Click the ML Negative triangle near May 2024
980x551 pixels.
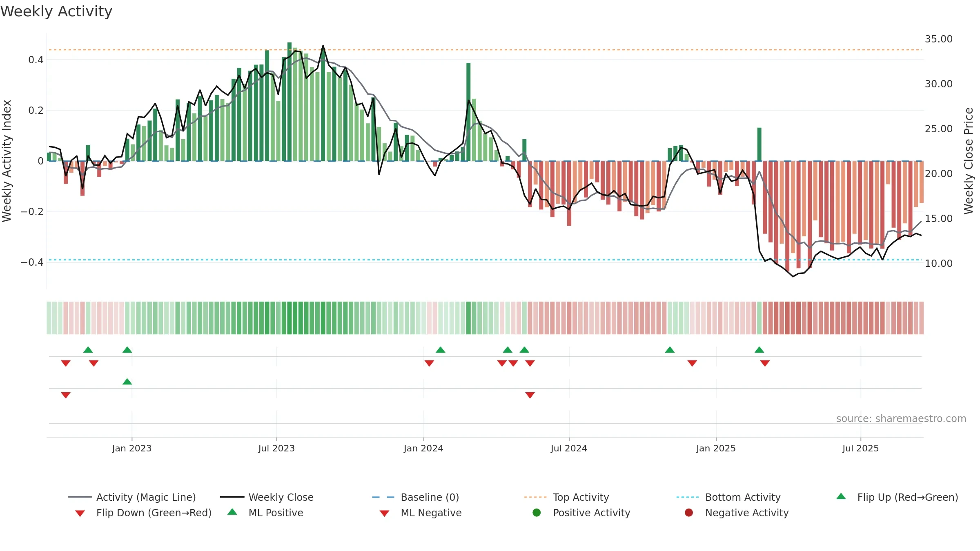[530, 395]
